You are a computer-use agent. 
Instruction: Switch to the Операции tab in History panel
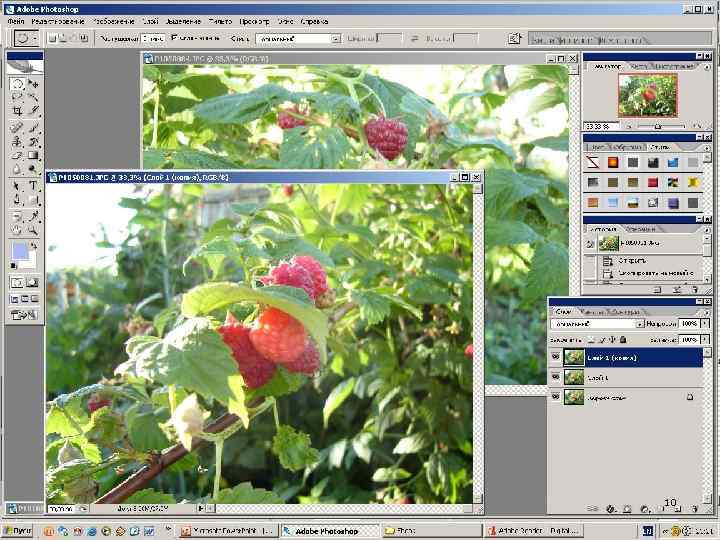[641, 229]
